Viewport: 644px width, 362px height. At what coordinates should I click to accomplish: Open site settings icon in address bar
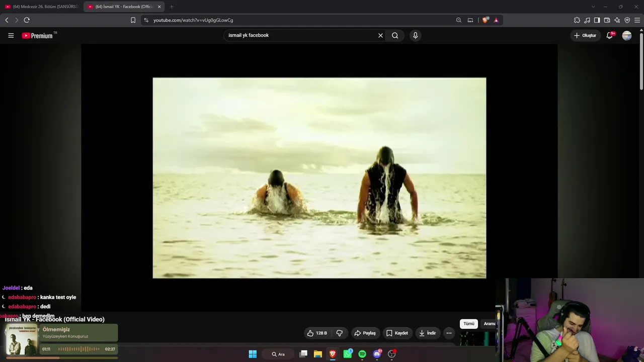[146, 20]
